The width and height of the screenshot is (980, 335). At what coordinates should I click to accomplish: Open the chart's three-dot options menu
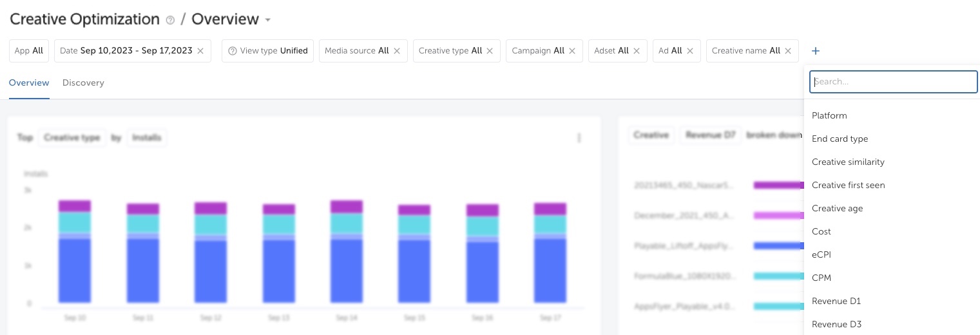pyautogui.click(x=579, y=138)
